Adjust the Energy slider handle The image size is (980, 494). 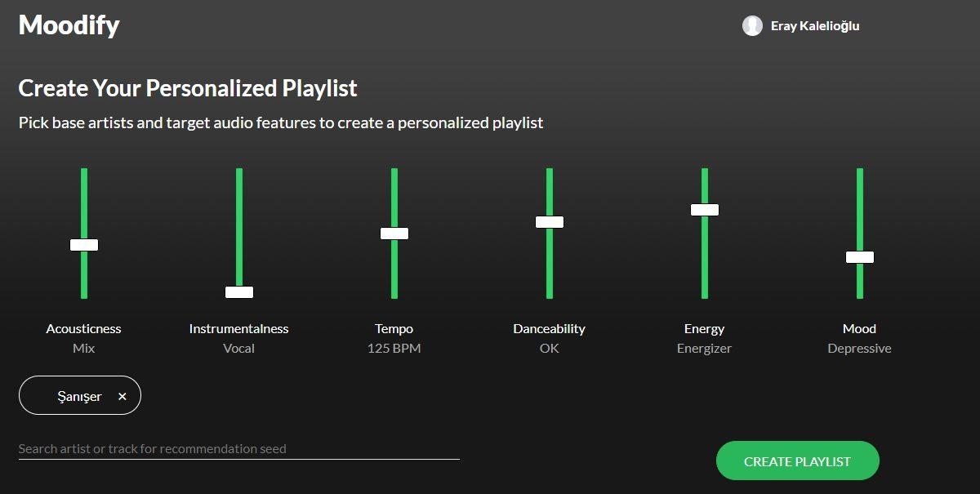pos(704,209)
